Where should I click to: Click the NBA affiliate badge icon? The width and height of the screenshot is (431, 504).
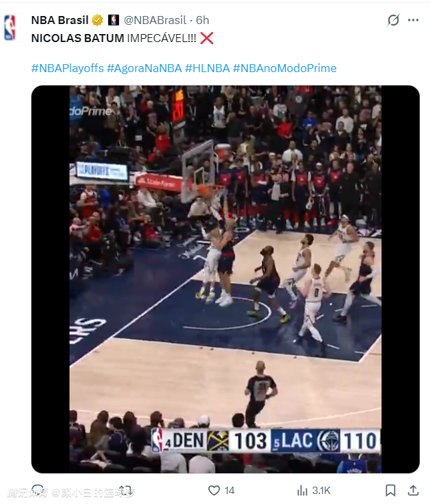coord(113,20)
